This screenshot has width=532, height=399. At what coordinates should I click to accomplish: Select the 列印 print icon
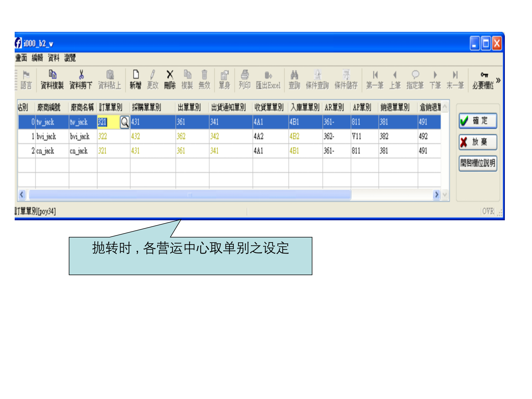click(244, 80)
